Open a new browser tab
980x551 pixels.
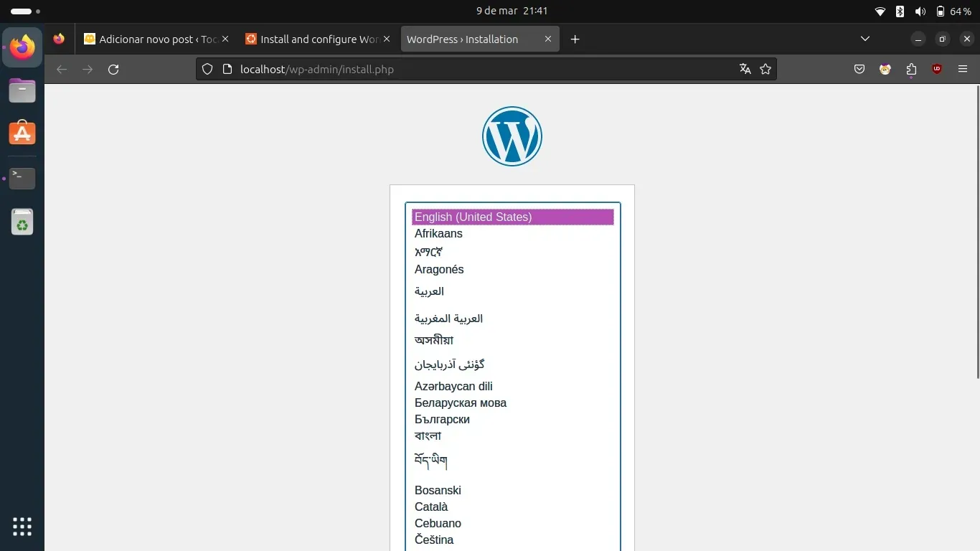click(575, 39)
